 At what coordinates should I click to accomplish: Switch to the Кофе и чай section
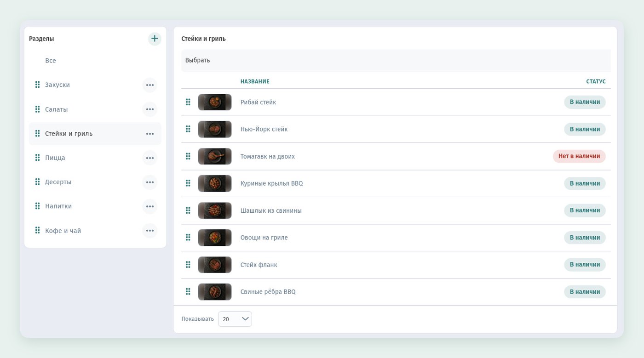[63, 231]
